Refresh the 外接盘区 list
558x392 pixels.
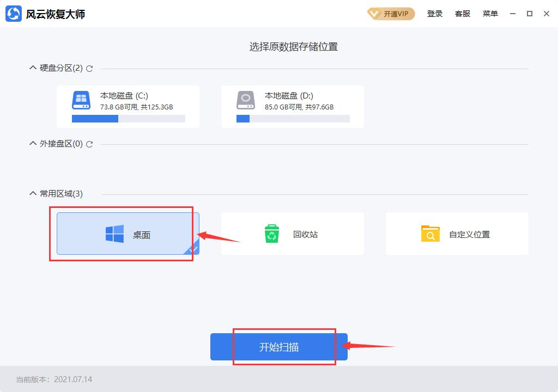(89, 145)
